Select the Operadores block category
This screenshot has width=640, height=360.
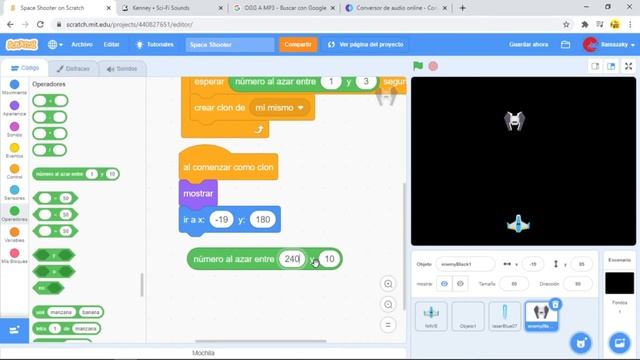[x=14, y=214]
